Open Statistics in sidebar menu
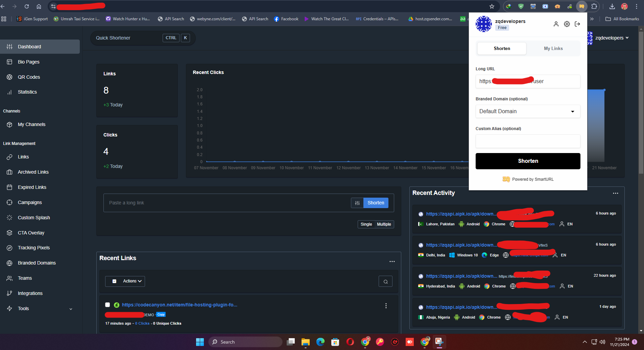This screenshot has height=350, width=644. coord(27,92)
